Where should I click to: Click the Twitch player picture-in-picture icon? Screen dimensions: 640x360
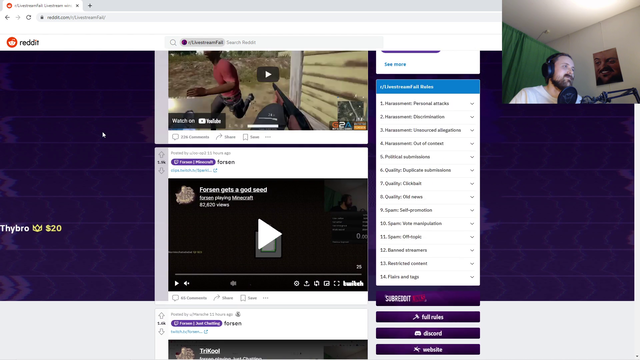327,283
